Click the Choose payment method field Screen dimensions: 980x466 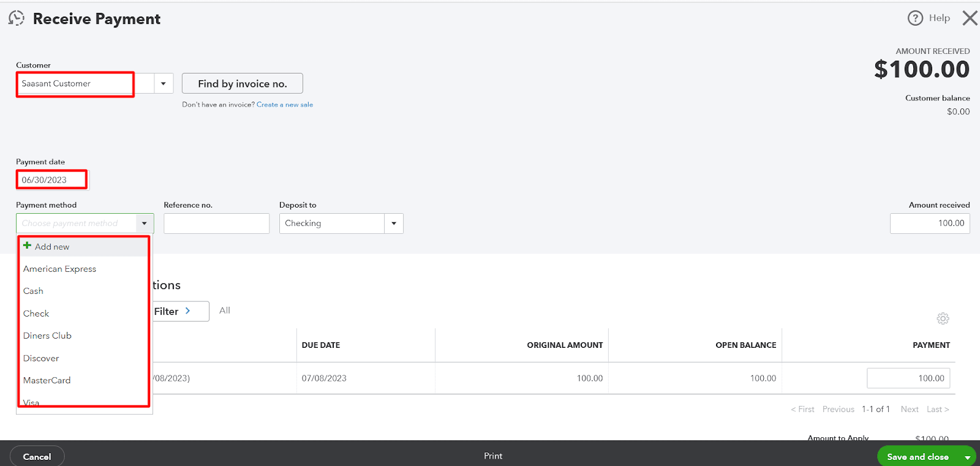76,224
